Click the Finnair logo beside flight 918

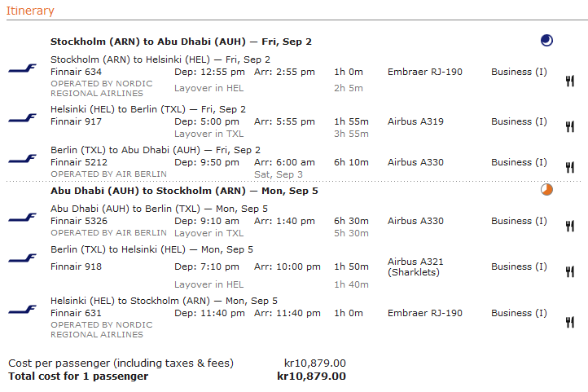[23, 258]
